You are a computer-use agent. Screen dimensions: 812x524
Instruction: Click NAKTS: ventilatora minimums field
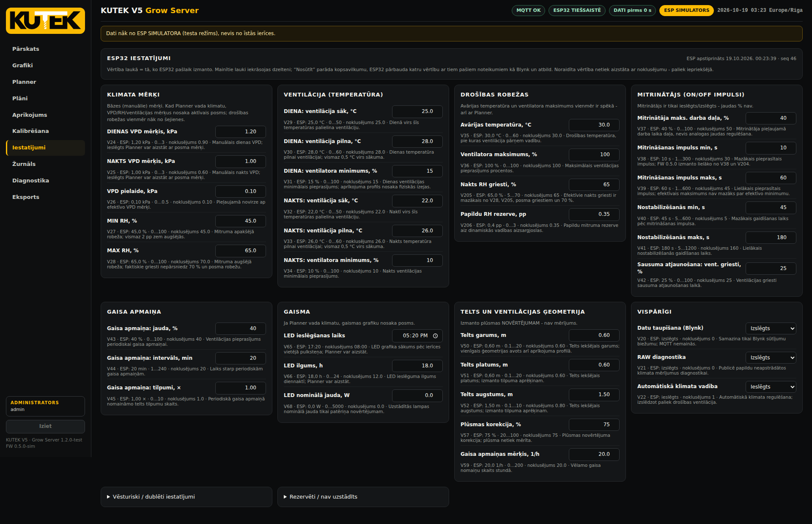point(417,260)
